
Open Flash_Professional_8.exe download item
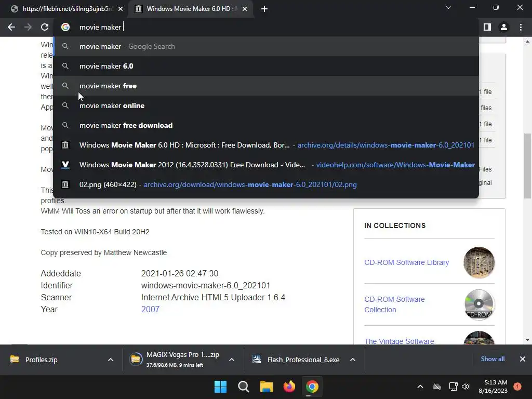(x=297, y=360)
